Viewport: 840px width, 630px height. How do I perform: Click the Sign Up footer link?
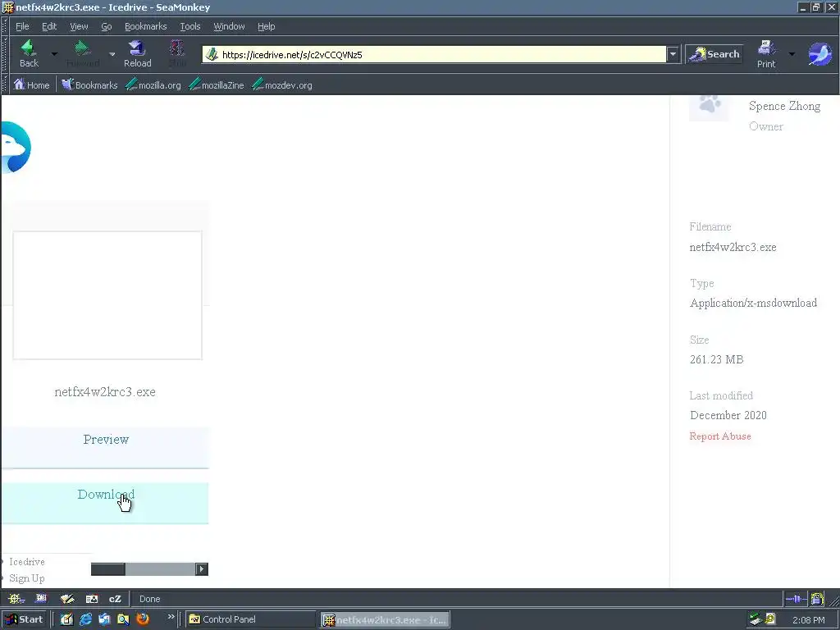27,578
